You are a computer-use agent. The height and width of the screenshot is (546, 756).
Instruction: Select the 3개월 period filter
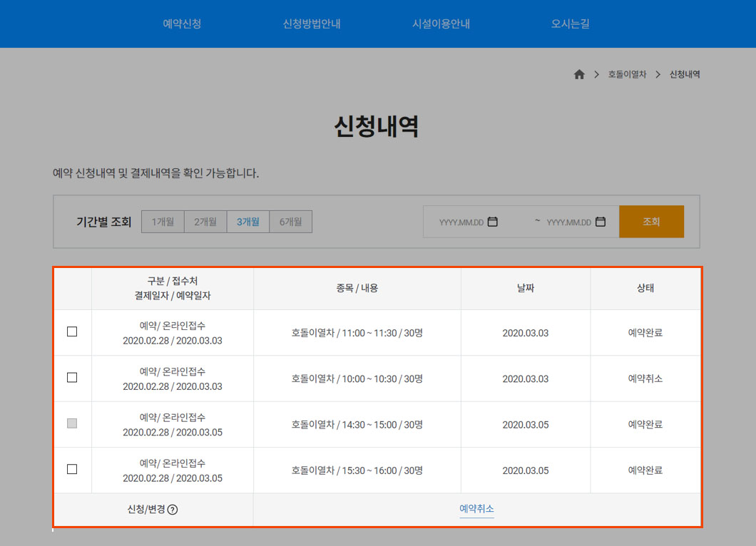click(x=248, y=222)
